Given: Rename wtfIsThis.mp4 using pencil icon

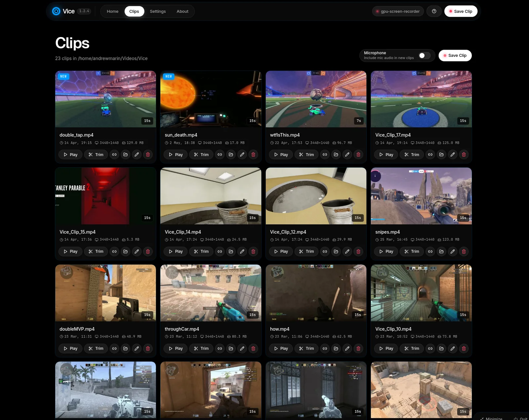Looking at the screenshot, I should (347, 154).
